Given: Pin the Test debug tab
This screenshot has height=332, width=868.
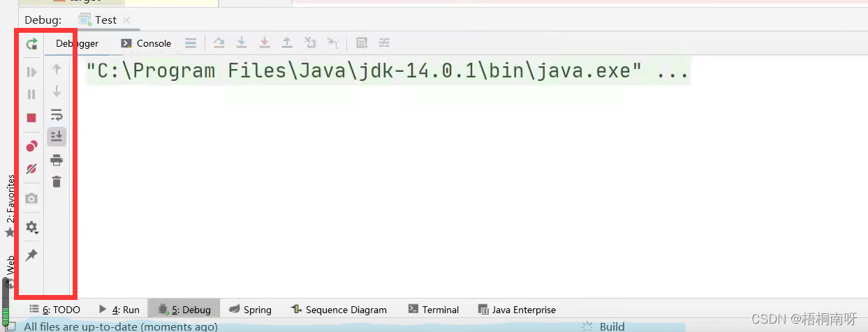Looking at the screenshot, I should [31, 255].
